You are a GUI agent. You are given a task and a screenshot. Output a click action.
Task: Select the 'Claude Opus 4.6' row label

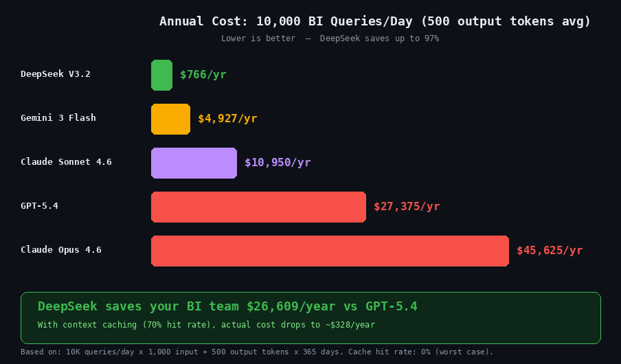[x=61, y=250]
